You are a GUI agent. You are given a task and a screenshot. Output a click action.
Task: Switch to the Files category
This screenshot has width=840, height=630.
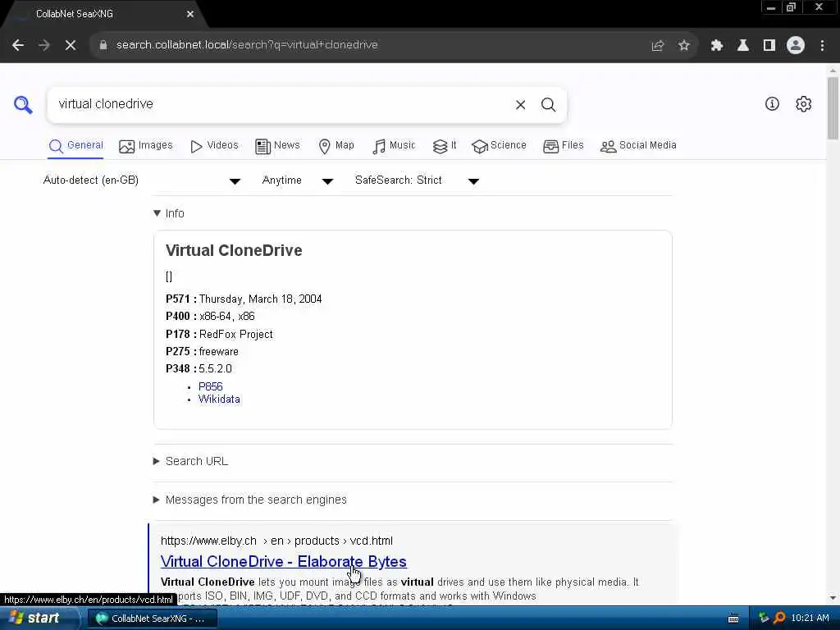(563, 146)
